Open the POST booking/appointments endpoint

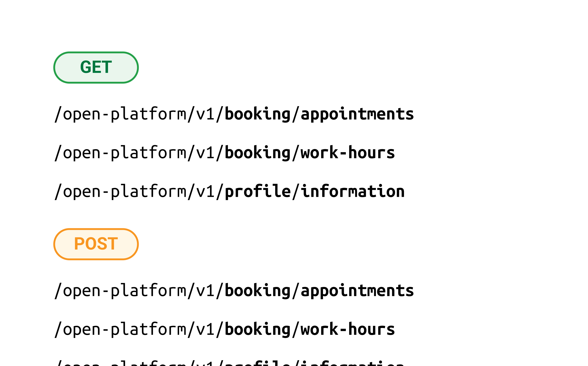point(234,291)
